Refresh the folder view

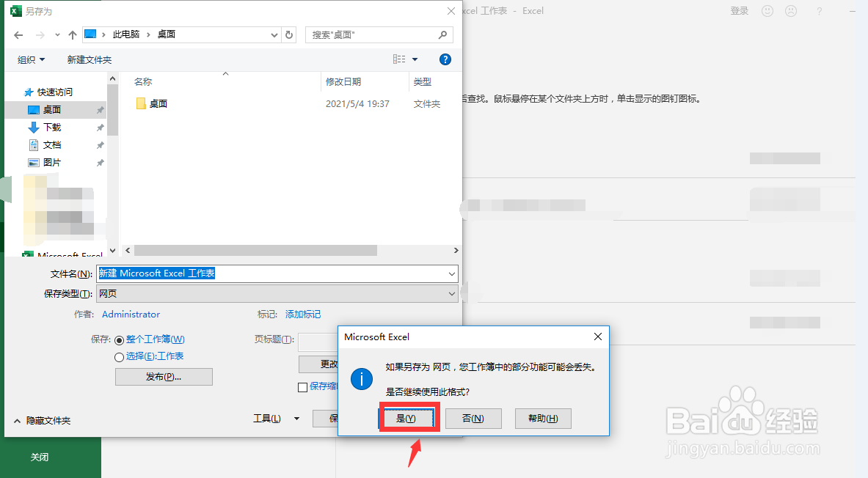click(289, 35)
